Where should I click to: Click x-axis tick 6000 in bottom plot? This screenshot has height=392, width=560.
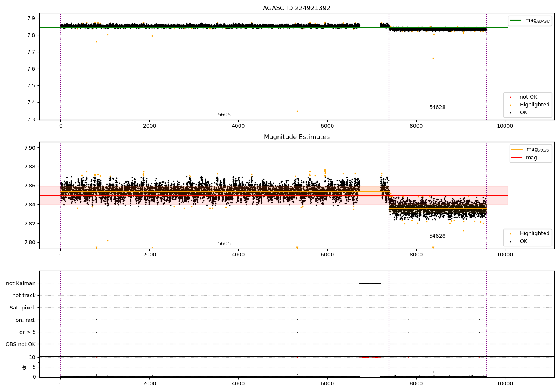pyautogui.click(x=327, y=384)
